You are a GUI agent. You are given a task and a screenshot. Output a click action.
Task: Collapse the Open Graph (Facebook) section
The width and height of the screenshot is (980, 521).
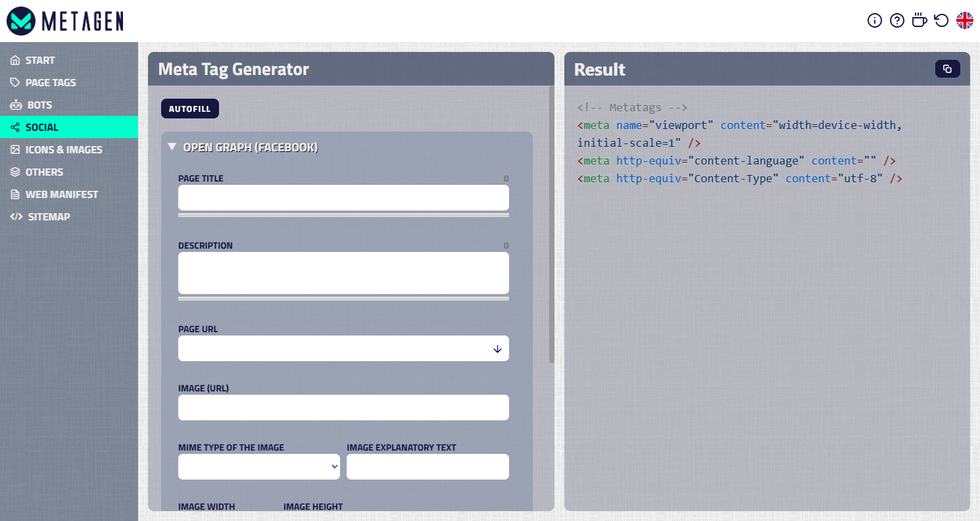coord(172,147)
